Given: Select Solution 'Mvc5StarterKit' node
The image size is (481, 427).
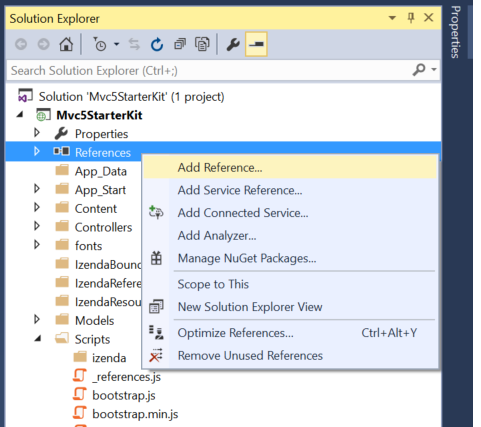Looking at the screenshot, I should coord(131,97).
